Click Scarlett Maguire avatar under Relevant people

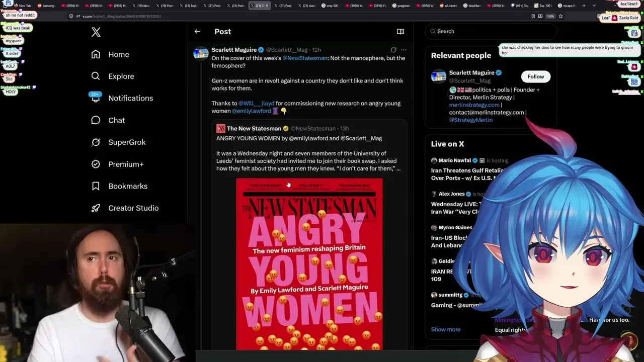pos(439,76)
